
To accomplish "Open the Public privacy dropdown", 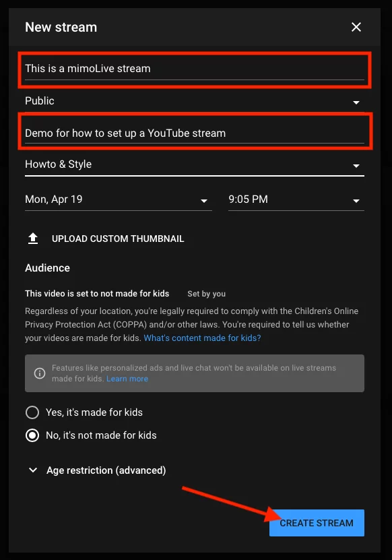I will (x=195, y=101).
